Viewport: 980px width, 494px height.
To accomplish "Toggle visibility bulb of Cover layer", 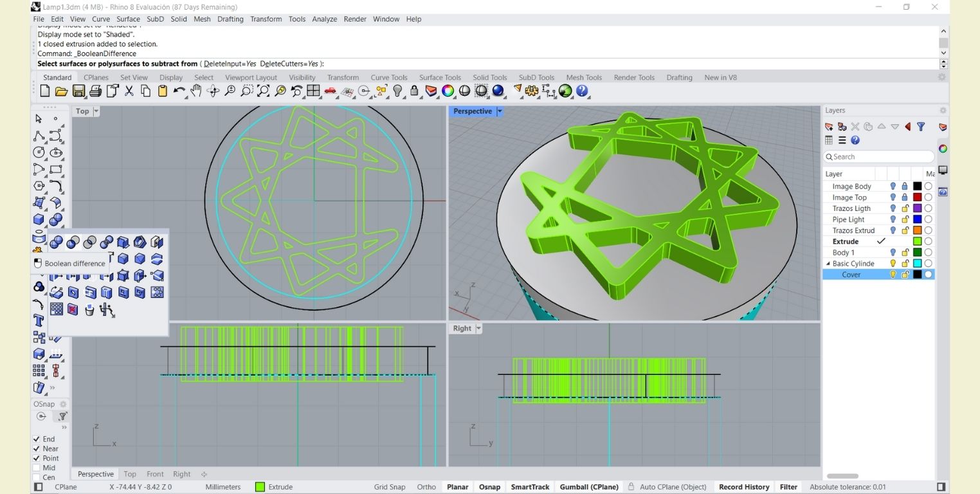I will click(893, 275).
